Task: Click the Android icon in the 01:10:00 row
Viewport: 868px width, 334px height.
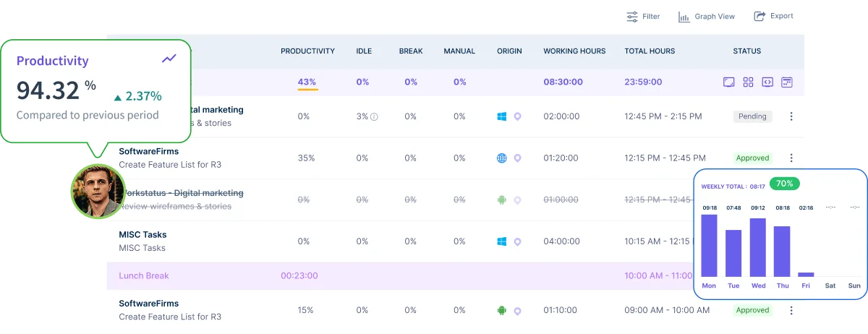Action: coord(501,310)
